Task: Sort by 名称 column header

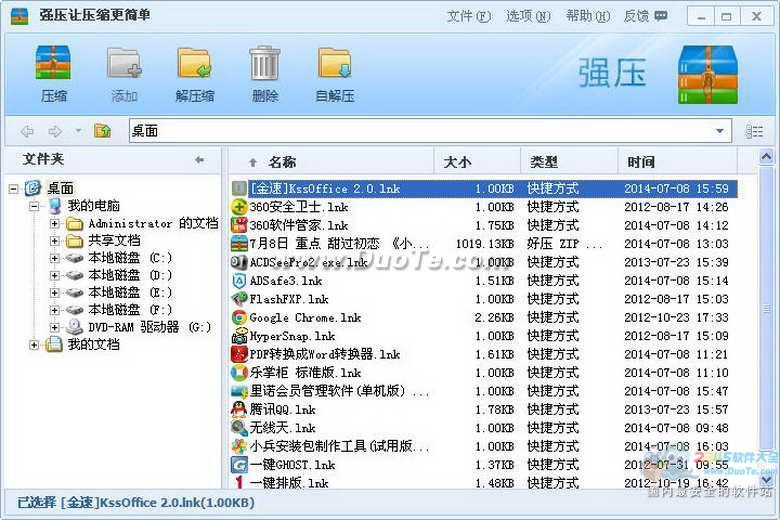Action: point(282,162)
